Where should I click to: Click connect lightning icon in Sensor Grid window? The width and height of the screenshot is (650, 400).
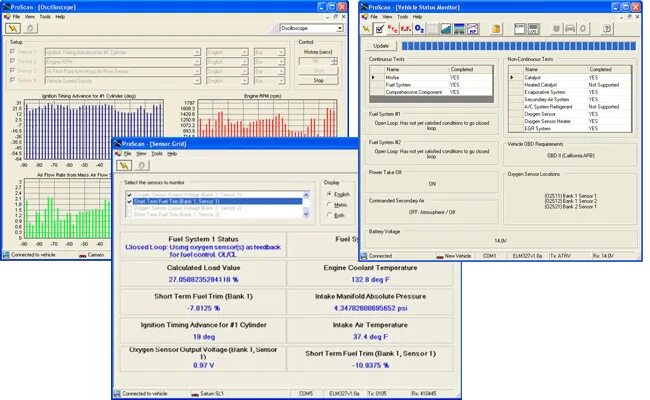coord(124,165)
